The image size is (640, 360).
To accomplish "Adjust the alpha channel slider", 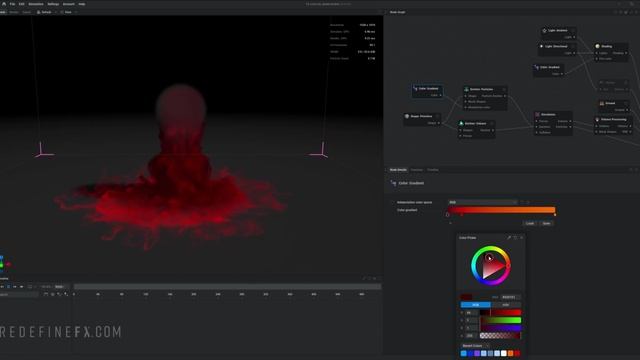I will [500, 336].
